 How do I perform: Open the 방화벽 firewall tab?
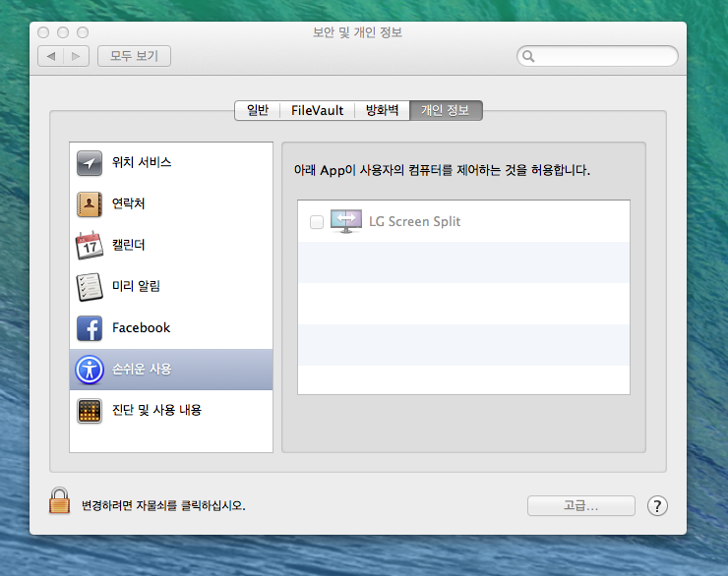click(382, 110)
